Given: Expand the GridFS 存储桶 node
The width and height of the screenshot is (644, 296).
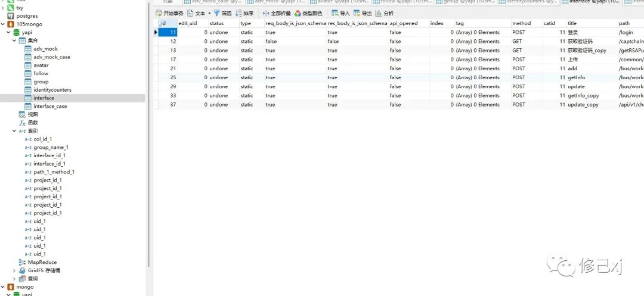Looking at the screenshot, I should 14,270.
